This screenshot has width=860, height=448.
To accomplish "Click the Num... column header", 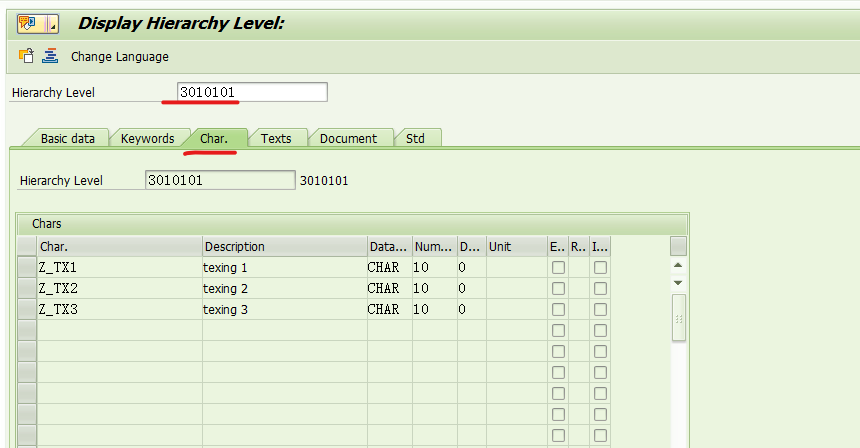I will [x=434, y=246].
